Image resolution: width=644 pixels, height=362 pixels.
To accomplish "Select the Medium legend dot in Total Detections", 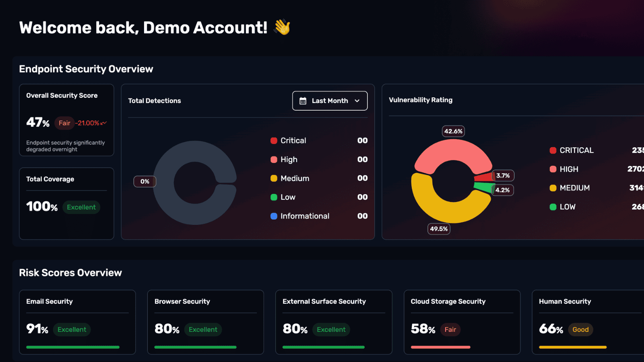I will [274, 178].
